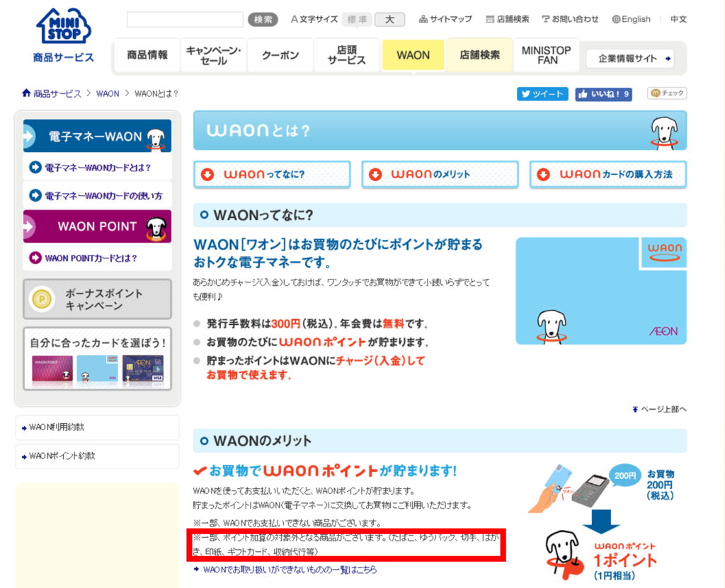The width and height of the screenshot is (725, 588).
Task: Jump to WAONってなに? section
Action: 272,174
